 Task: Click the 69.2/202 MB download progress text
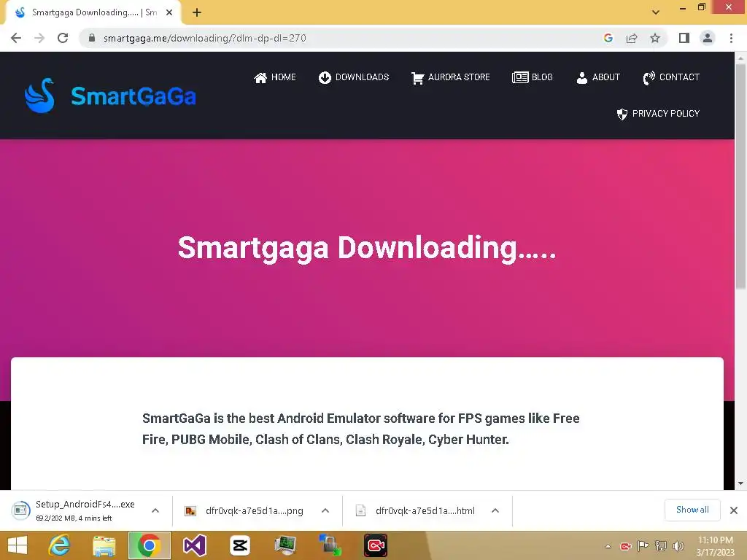pos(74,518)
